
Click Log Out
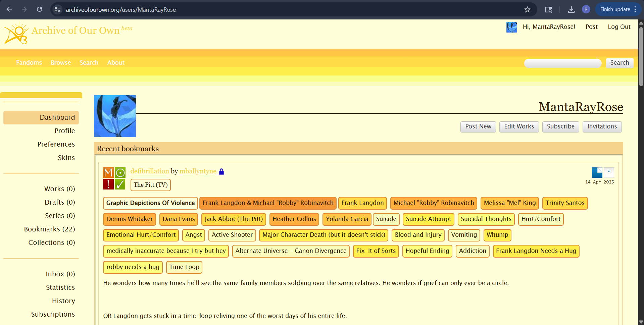pyautogui.click(x=619, y=27)
